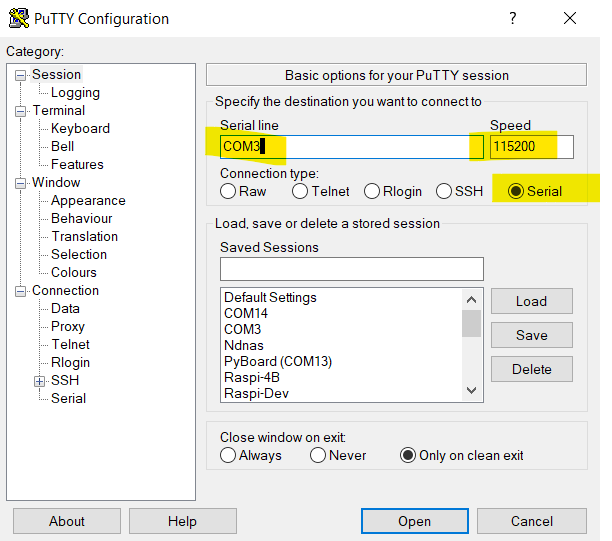
Task: Collapse the Window tree node
Action: [20, 183]
